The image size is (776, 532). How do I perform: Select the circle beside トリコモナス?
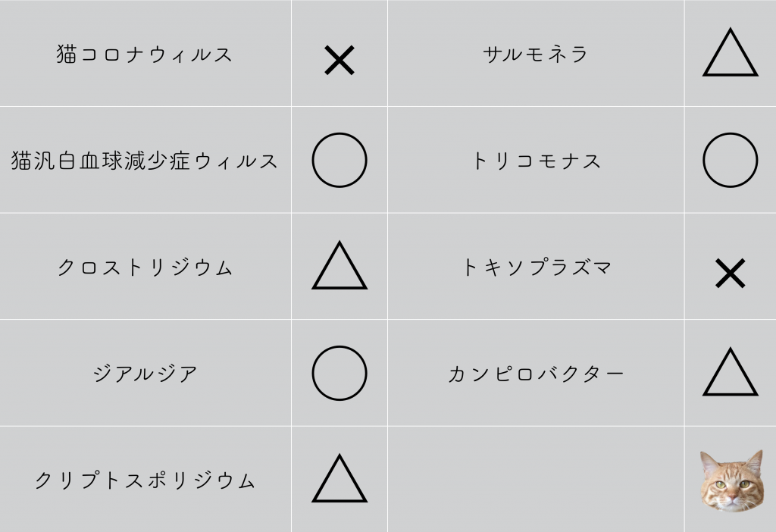[x=731, y=160]
